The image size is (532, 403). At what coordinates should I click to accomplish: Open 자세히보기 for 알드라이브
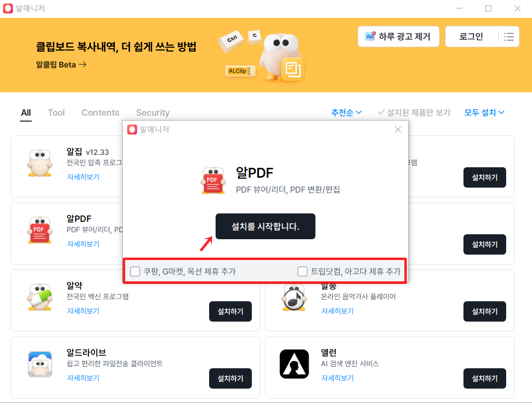click(x=83, y=378)
